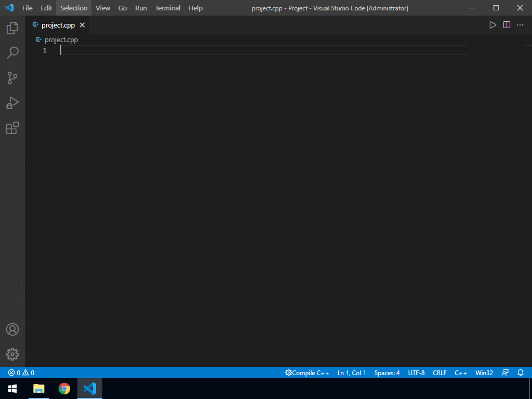
Task: Click the Compile C++ status bar button
Action: (307, 373)
